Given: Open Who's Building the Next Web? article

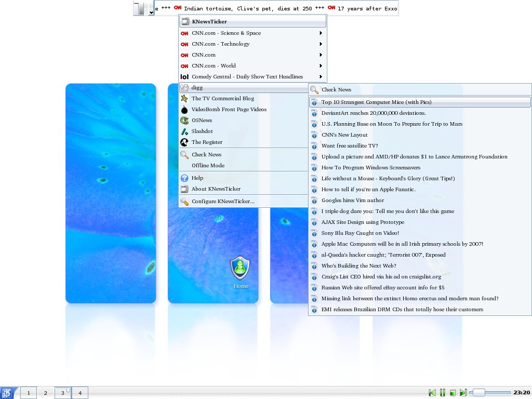Looking at the screenshot, I should pos(420,265).
